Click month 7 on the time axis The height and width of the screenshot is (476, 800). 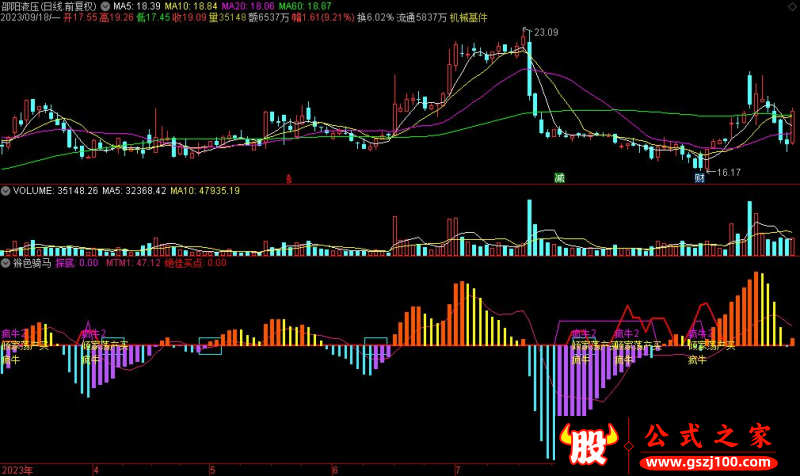(x=458, y=470)
